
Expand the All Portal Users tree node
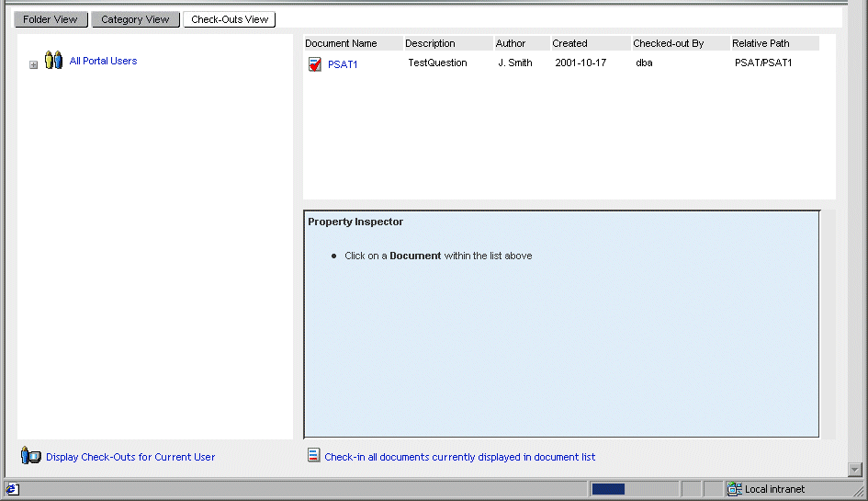[x=34, y=65]
